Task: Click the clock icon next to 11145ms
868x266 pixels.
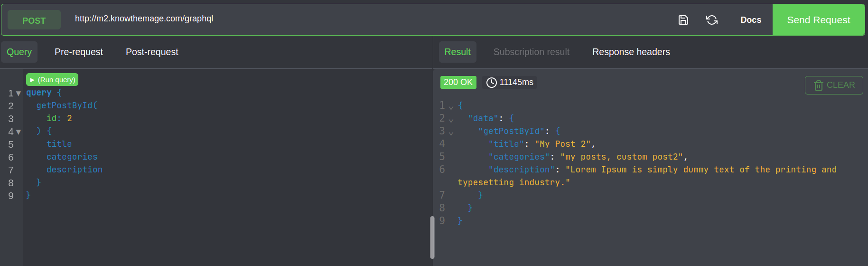Action: click(492, 83)
